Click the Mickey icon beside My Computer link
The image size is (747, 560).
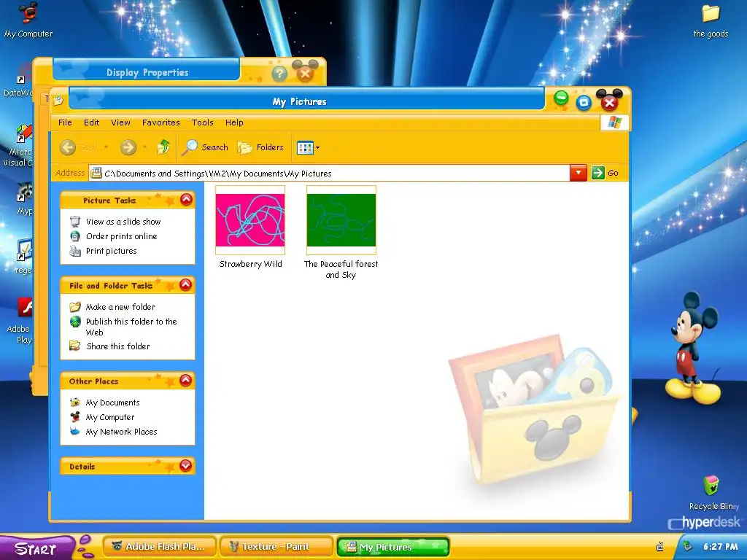(x=75, y=417)
